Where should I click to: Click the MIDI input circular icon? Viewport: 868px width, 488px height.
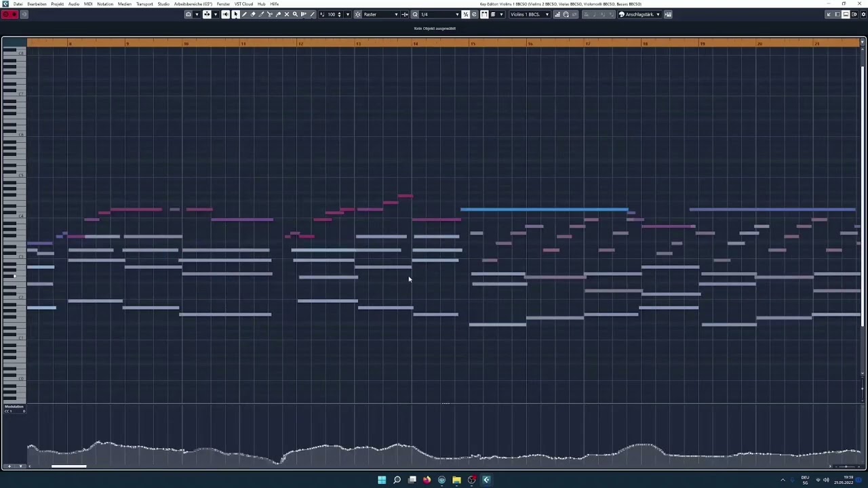point(566,14)
